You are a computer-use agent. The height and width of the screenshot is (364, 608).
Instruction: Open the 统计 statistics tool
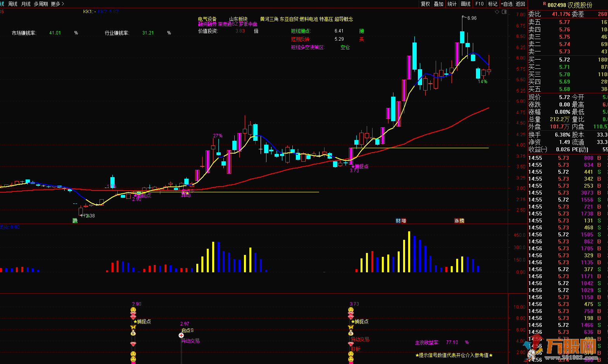click(452, 4)
